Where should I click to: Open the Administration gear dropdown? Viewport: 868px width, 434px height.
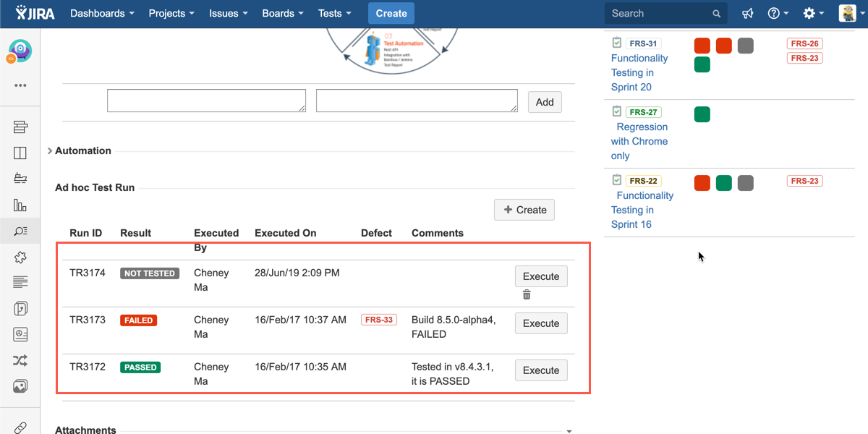point(813,14)
